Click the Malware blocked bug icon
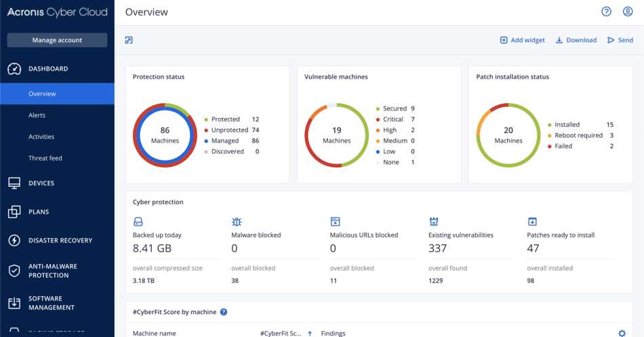Screen dimensions: 644x337 (x=237, y=222)
